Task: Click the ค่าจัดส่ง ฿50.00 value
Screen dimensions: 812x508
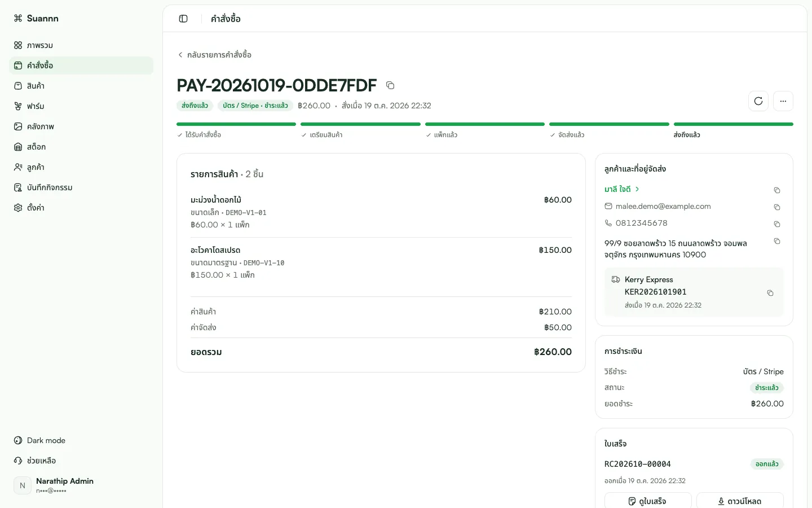Action: click(x=558, y=327)
